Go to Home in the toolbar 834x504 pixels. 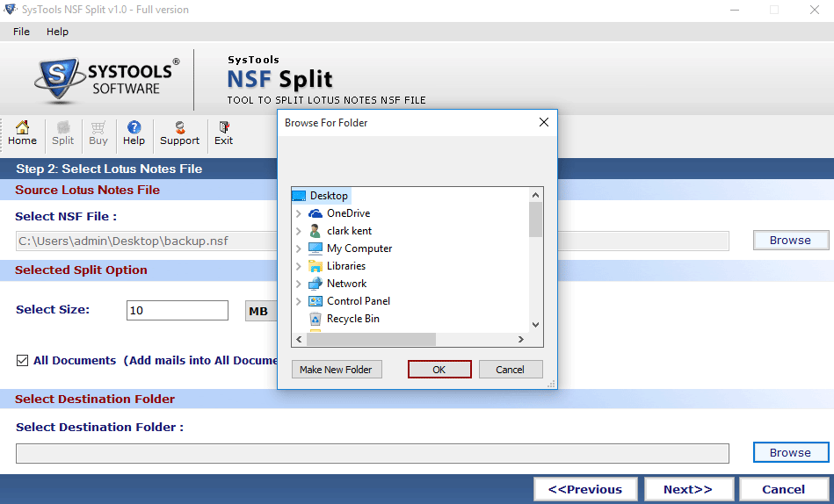22,133
